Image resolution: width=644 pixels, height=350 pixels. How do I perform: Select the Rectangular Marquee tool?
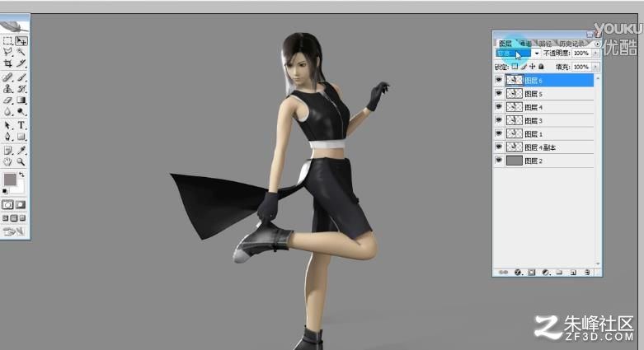pos(7,40)
